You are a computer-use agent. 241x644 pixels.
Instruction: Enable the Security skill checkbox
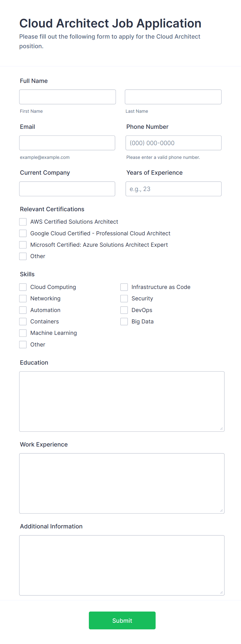coord(124,299)
